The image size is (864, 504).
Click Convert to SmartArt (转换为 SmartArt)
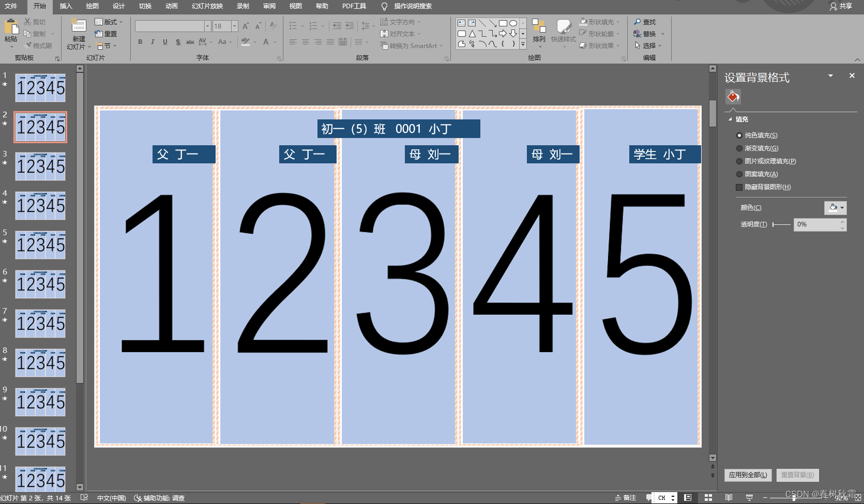(x=411, y=46)
